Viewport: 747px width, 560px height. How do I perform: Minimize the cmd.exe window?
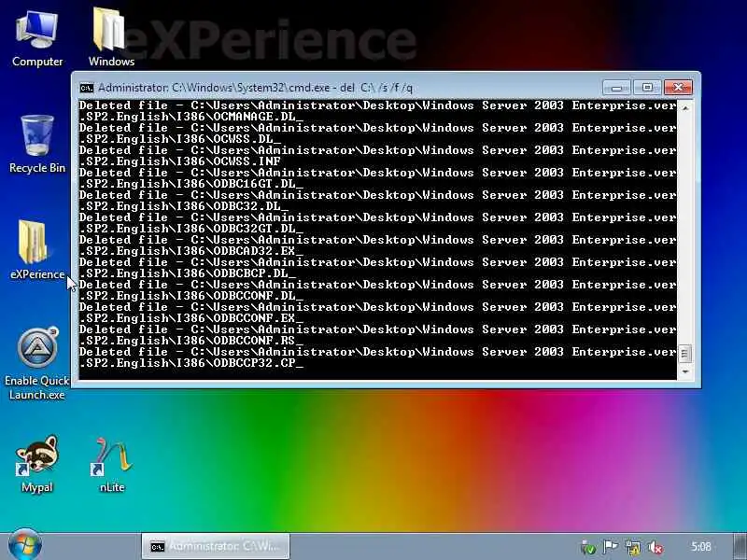(x=617, y=88)
